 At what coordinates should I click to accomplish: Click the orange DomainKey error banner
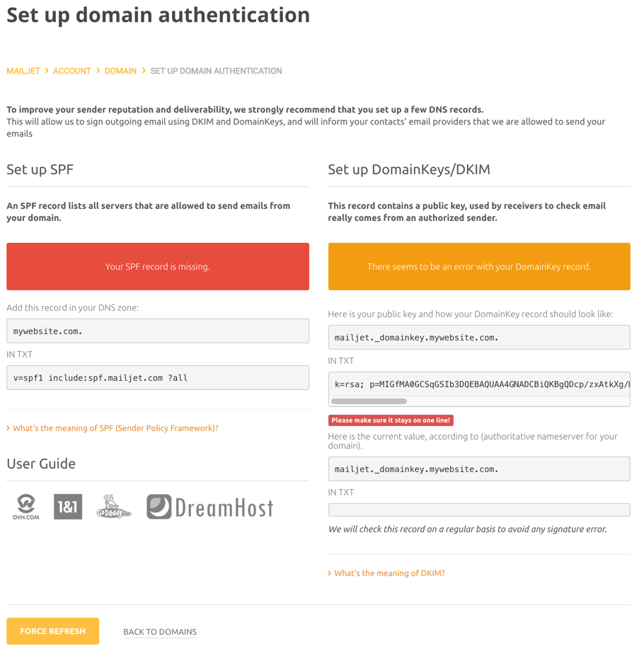(x=478, y=266)
